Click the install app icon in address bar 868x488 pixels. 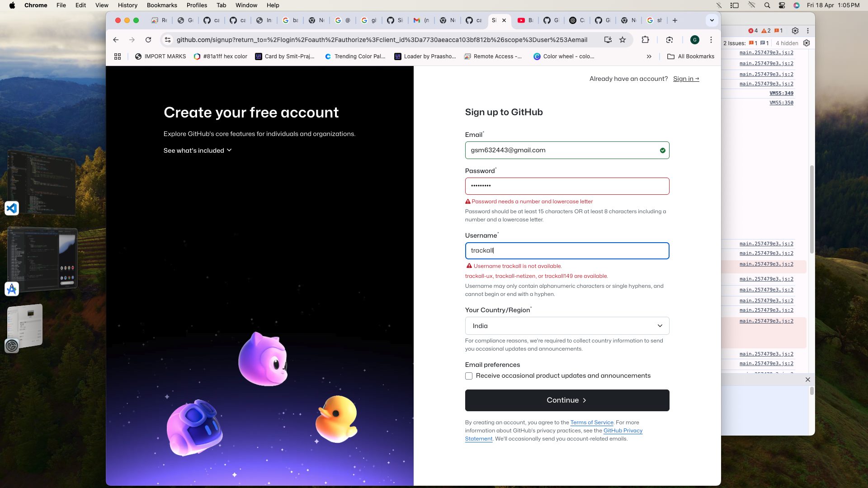tap(608, 40)
